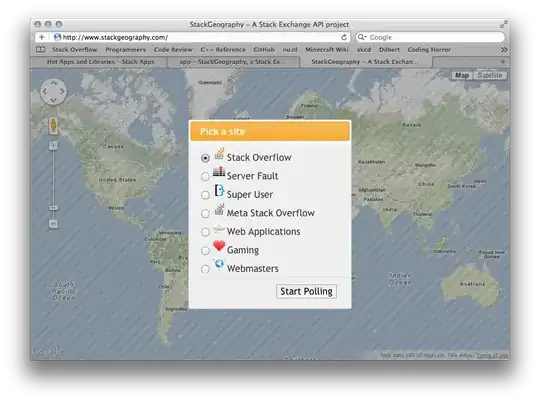Viewport: 540px width, 402px height.
Task: Click the Super User site logo icon
Action: coord(219,190)
